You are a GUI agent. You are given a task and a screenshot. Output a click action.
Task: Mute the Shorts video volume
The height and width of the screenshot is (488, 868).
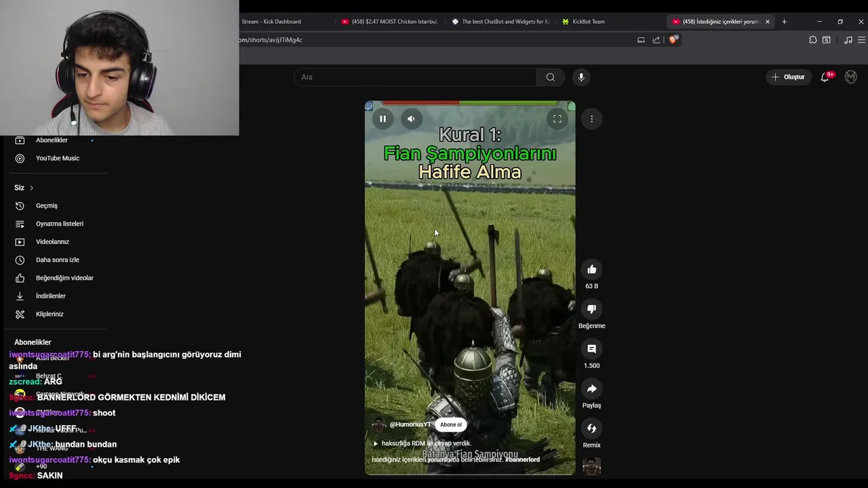(411, 119)
